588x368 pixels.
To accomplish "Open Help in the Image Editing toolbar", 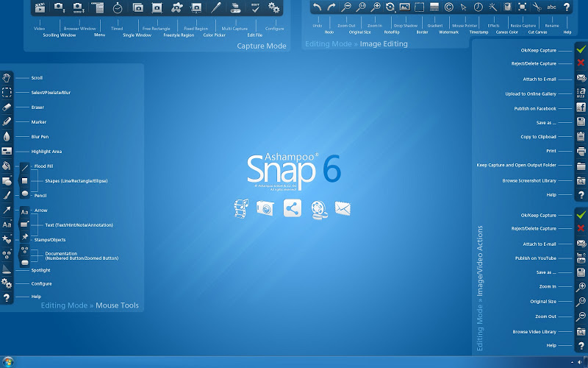I will (567, 7).
